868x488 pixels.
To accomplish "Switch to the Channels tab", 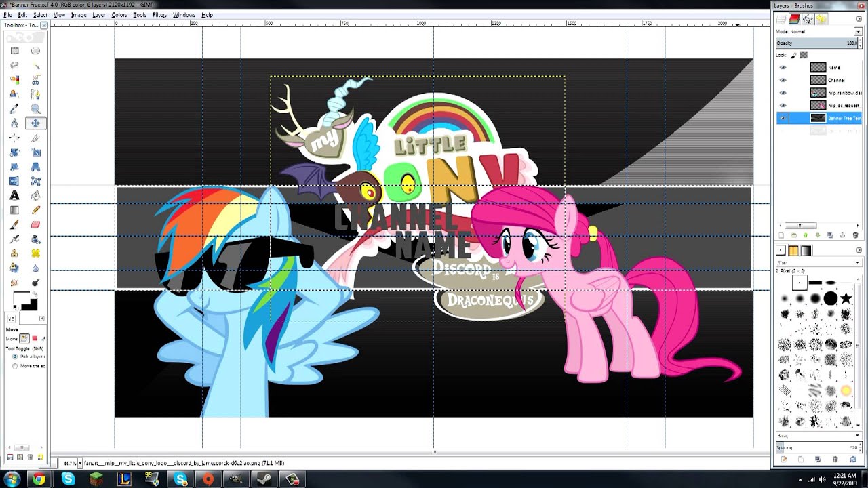I will coord(794,19).
